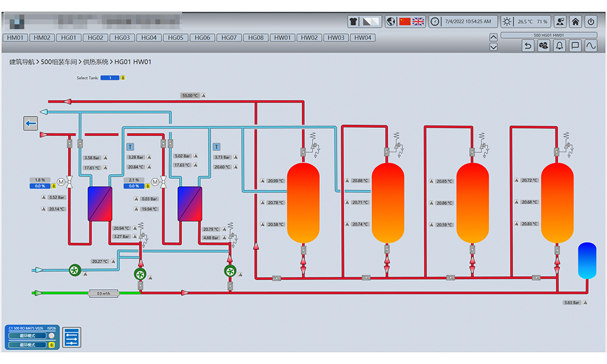Click the power button icon

[591, 21]
